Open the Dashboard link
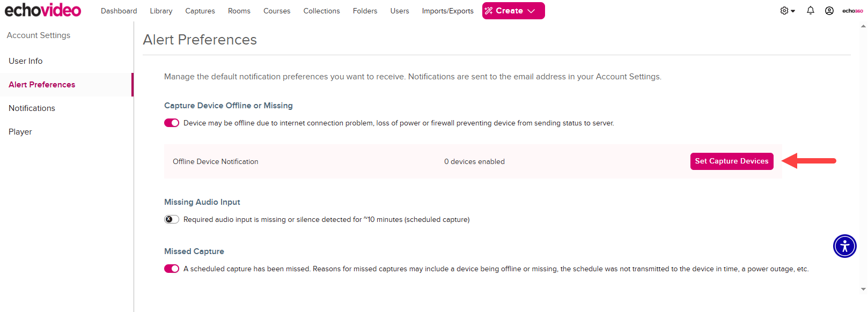 tap(119, 11)
